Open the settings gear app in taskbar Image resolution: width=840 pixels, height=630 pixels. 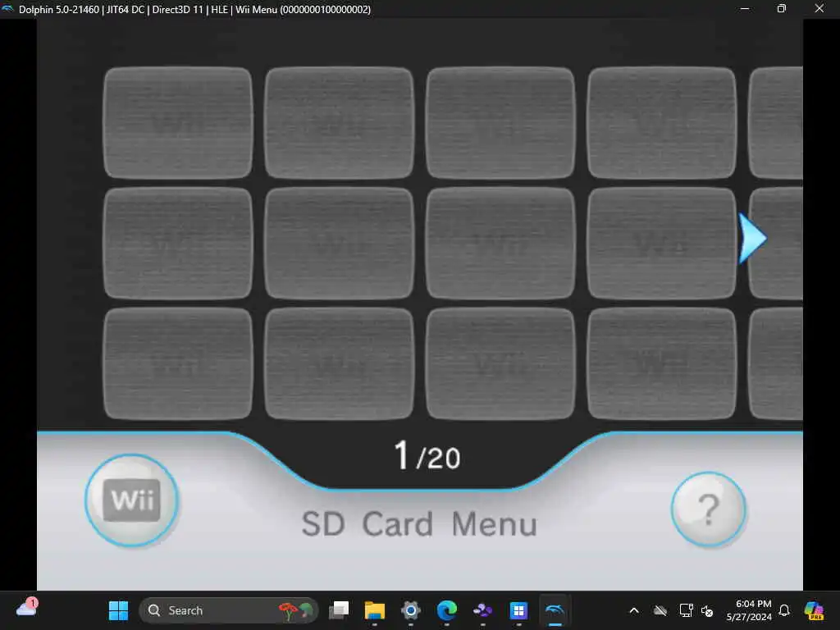click(411, 610)
